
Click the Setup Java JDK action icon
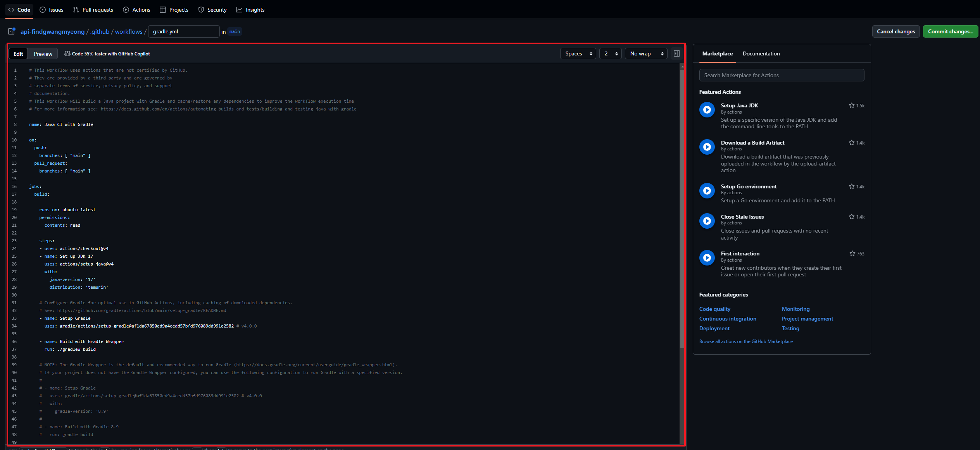click(x=707, y=110)
